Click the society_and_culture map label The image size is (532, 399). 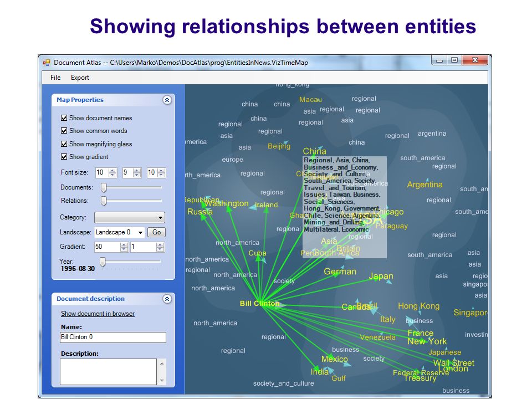tap(283, 383)
